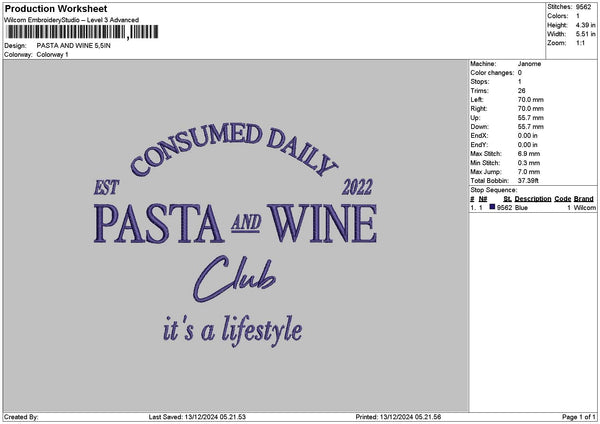
Task: Click the Stitches value 9562 in header
Action: click(584, 7)
